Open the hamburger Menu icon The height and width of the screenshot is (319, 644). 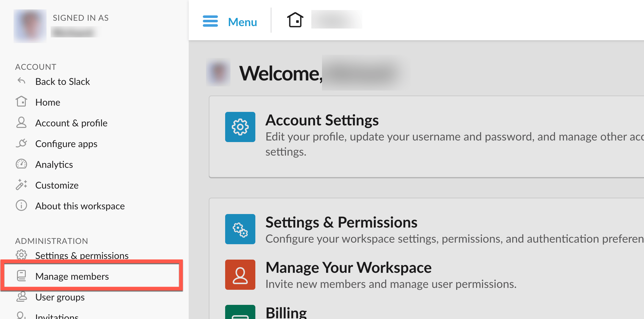coord(210,21)
